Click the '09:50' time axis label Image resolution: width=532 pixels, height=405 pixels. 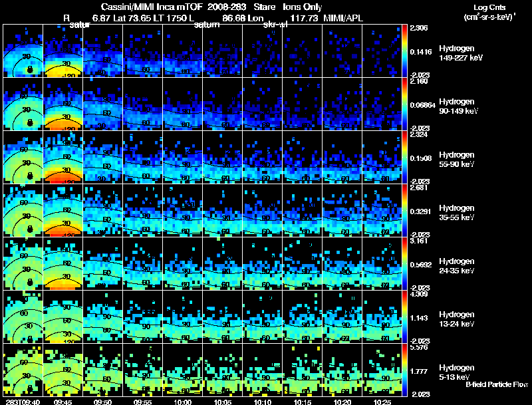point(102,402)
